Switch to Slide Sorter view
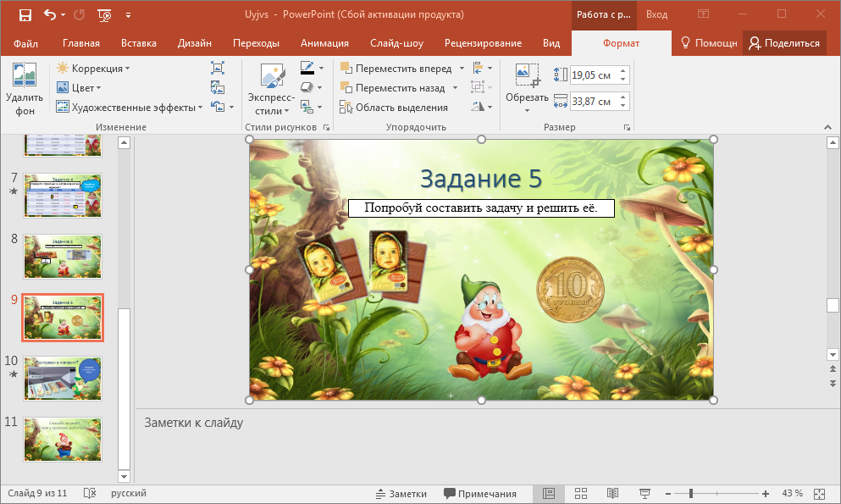This screenshot has height=504, width=841. click(x=581, y=494)
